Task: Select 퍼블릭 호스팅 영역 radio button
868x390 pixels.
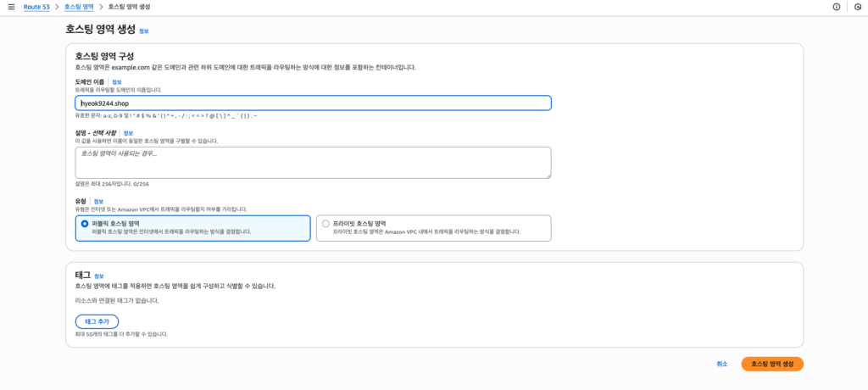Action: click(x=85, y=224)
